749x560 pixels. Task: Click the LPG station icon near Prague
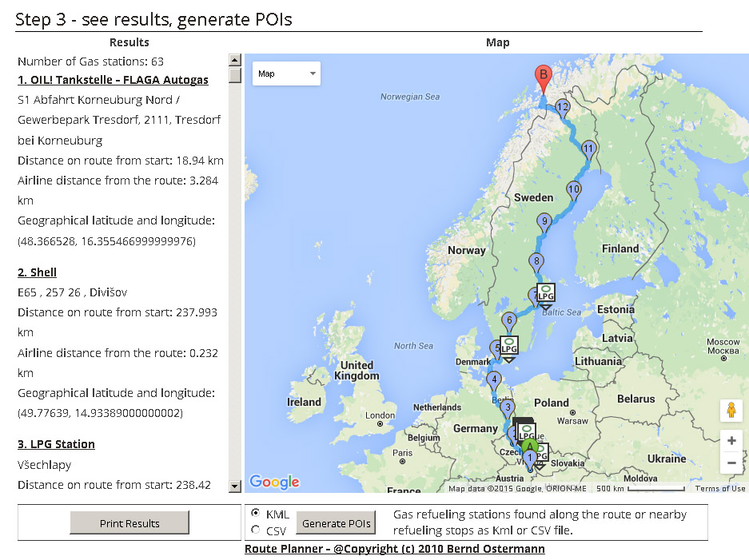(x=527, y=432)
